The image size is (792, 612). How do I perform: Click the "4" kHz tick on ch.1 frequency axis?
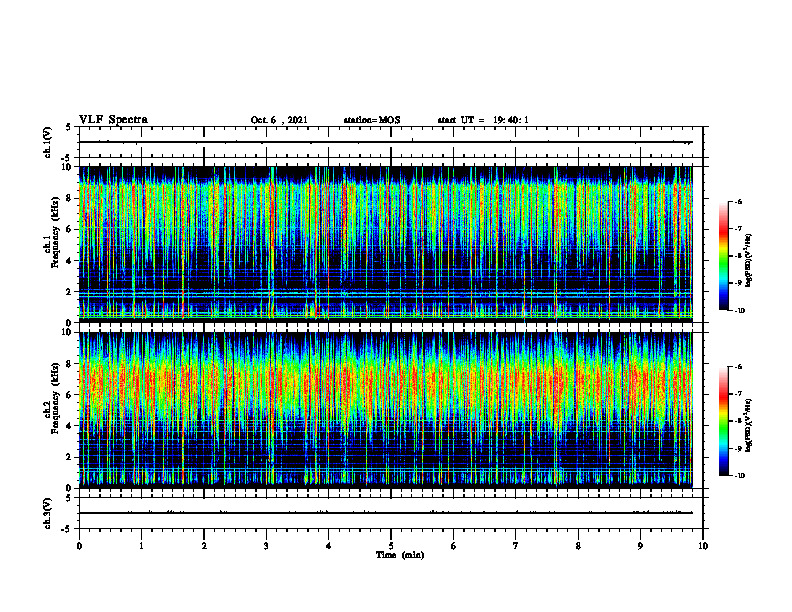(70, 261)
